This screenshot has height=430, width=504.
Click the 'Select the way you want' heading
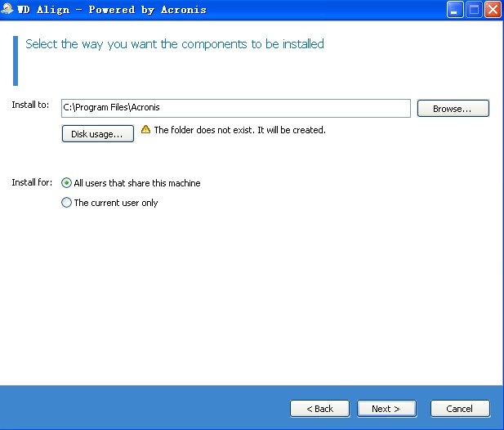[x=175, y=44]
